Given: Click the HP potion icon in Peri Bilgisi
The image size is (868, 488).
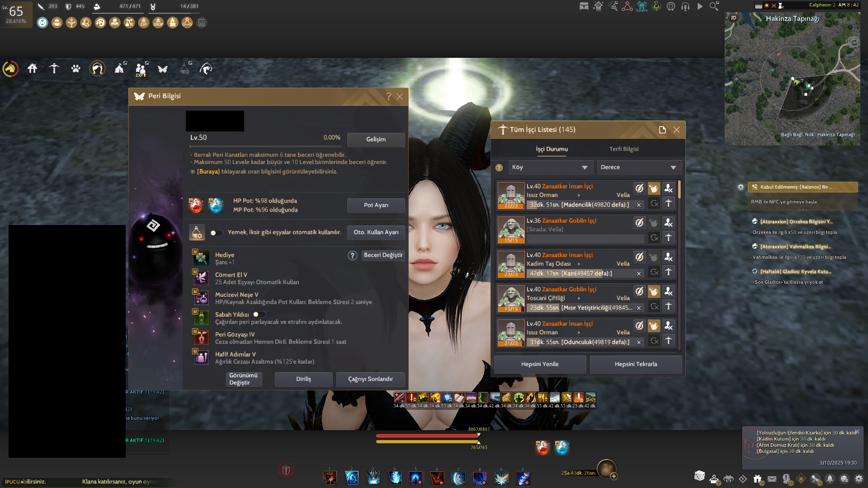Looking at the screenshot, I should 196,205.
